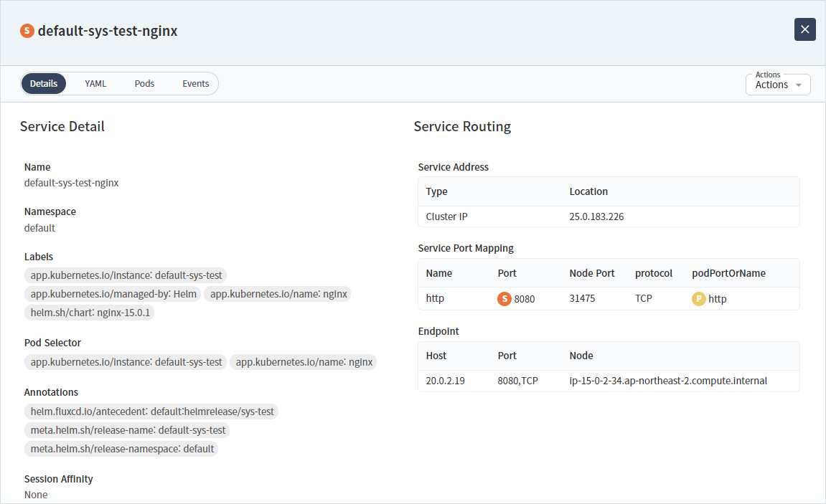Click label helm.sh/chart: nginx-15.0.1

90,313
